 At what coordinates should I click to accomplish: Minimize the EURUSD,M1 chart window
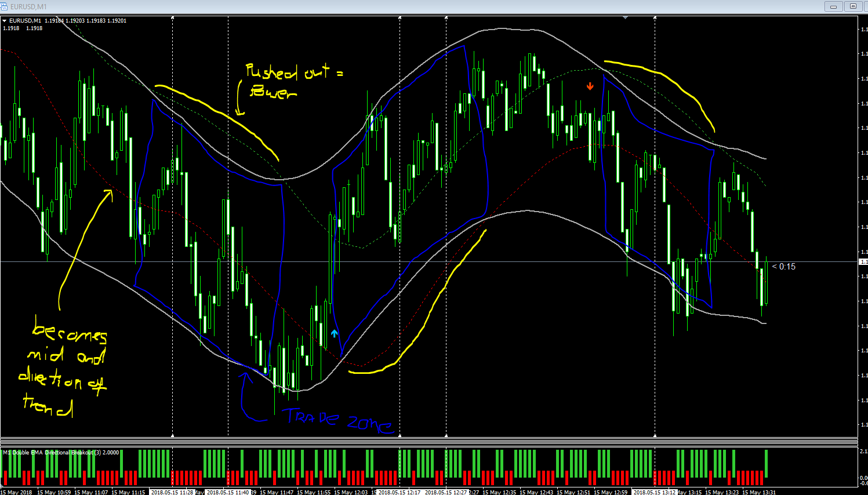[834, 6]
